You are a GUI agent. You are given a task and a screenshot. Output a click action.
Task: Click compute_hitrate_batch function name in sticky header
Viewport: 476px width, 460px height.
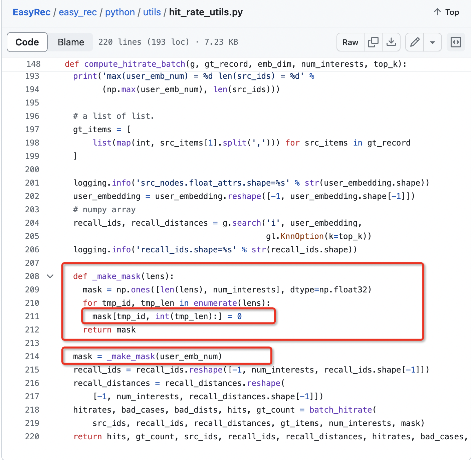click(x=135, y=64)
